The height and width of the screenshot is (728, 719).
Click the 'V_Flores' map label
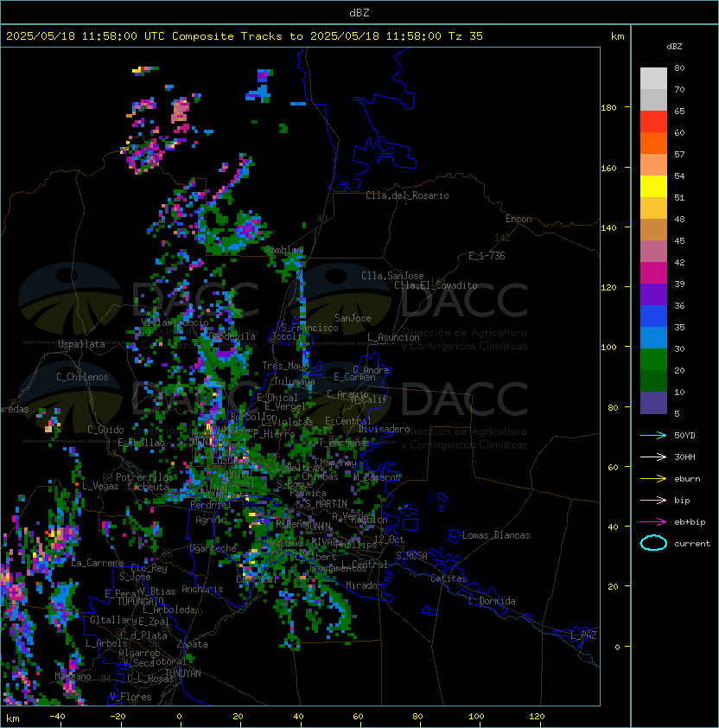(x=130, y=697)
